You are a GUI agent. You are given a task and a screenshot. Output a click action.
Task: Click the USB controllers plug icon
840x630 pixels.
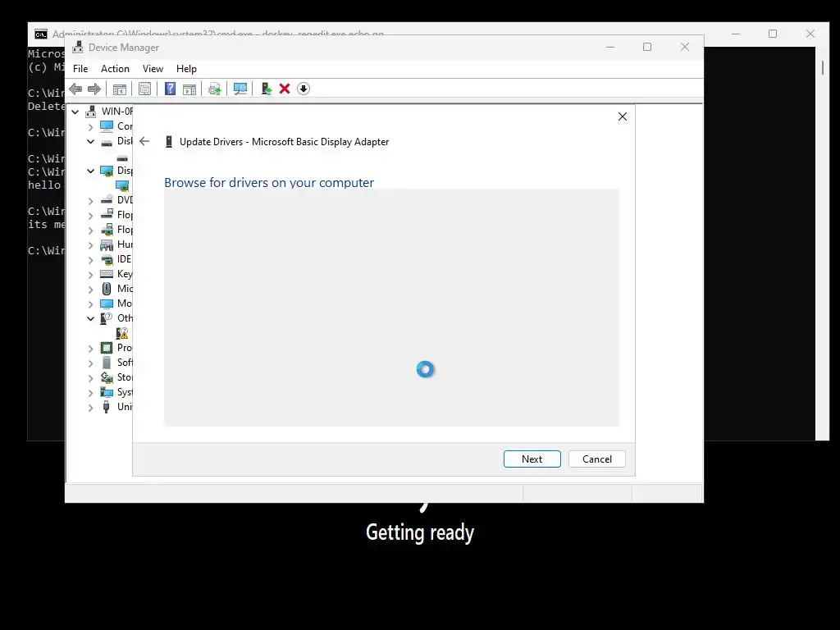click(x=107, y=407)
